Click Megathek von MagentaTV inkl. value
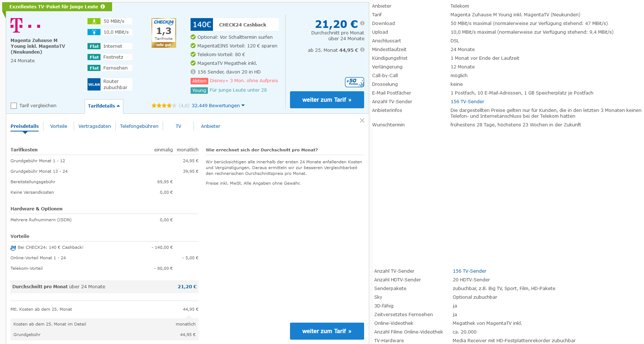The width and height of the screenshot is (644, 344). click(487, 323)
